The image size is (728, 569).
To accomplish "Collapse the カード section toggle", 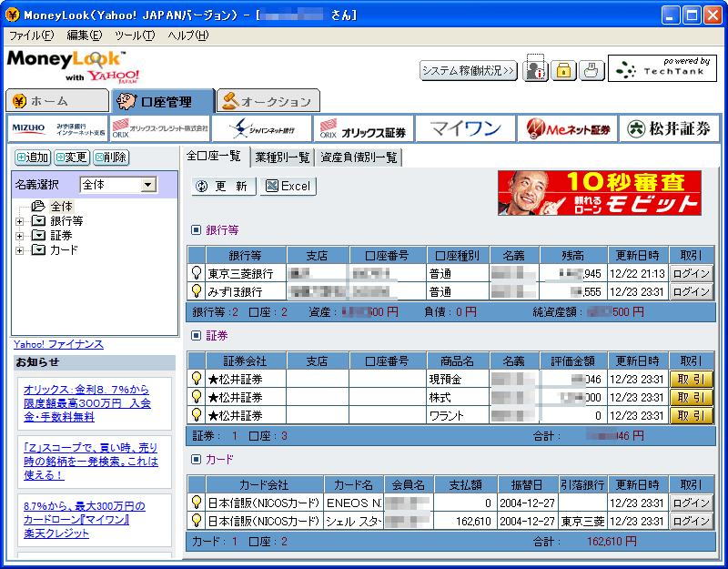I will pos(196,460).
